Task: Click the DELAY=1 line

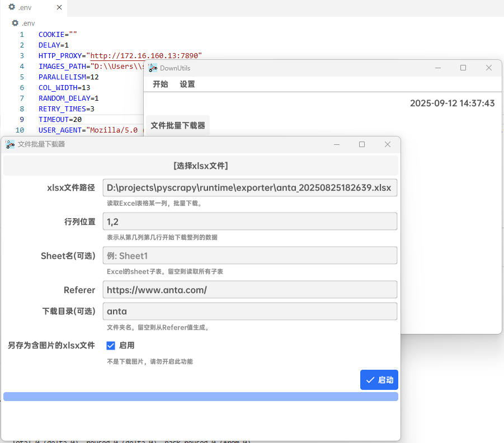Action: point(54,45)
